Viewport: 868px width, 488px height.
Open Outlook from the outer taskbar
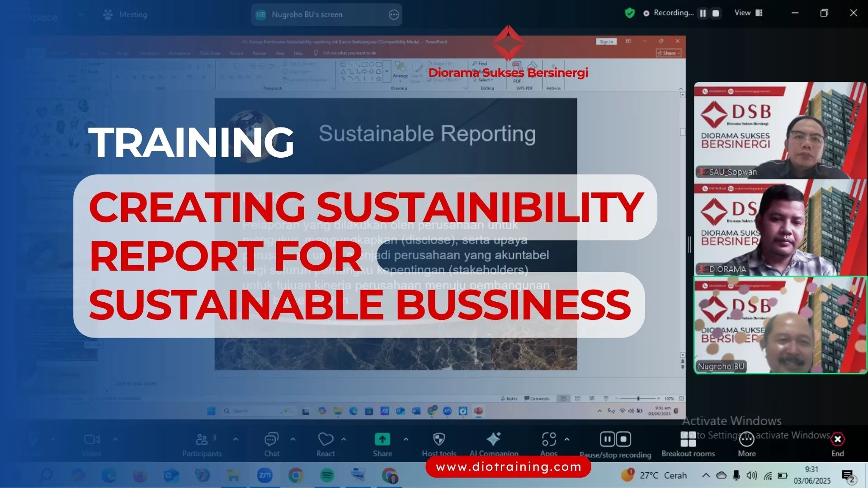click(x=171, y=475)
